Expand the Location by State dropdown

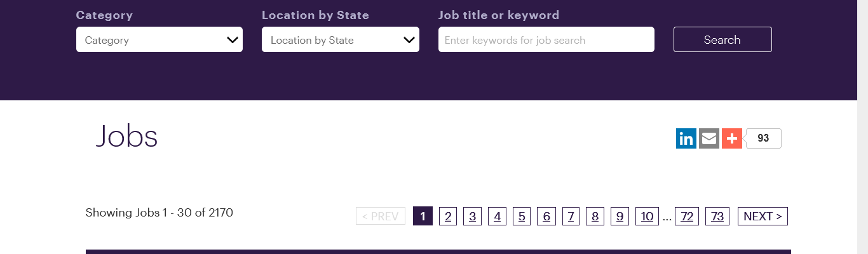pyautogui.click(x=340, y=40)
